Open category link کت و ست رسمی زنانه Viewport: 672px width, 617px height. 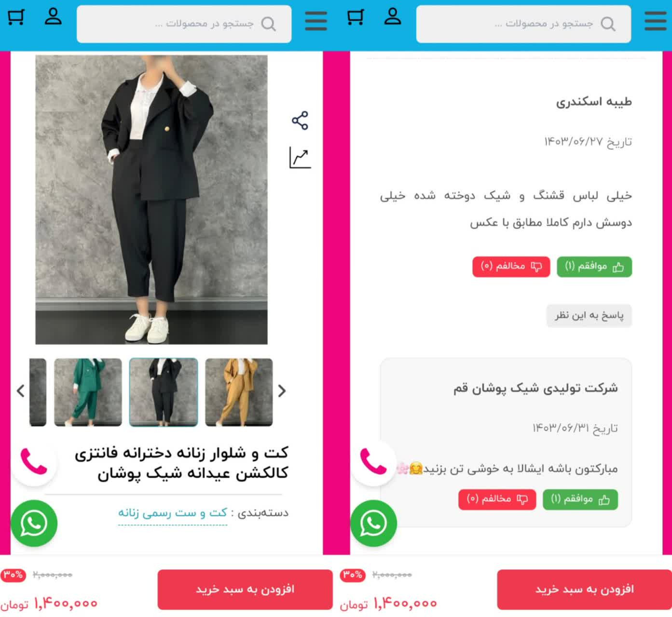click(173, 513)
